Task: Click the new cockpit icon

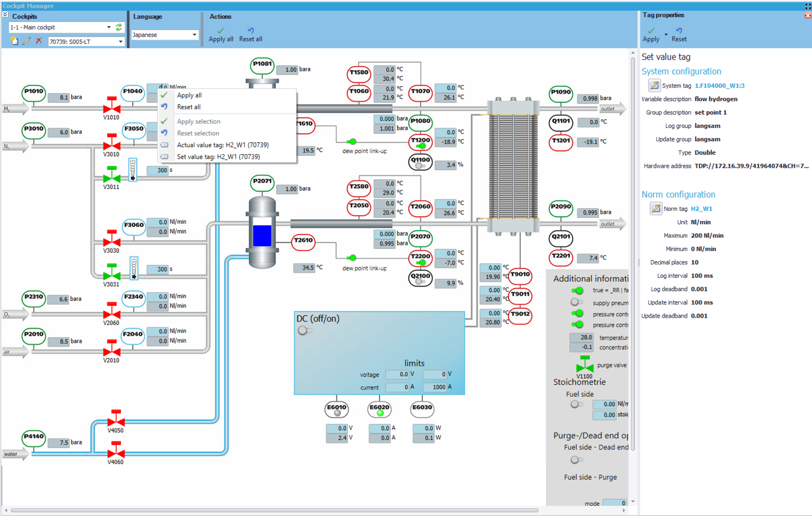Action: 15,41
